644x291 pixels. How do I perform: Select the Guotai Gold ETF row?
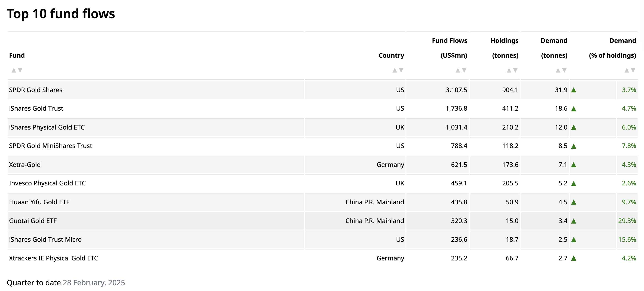pyautogui.click(x=33, y=221)
